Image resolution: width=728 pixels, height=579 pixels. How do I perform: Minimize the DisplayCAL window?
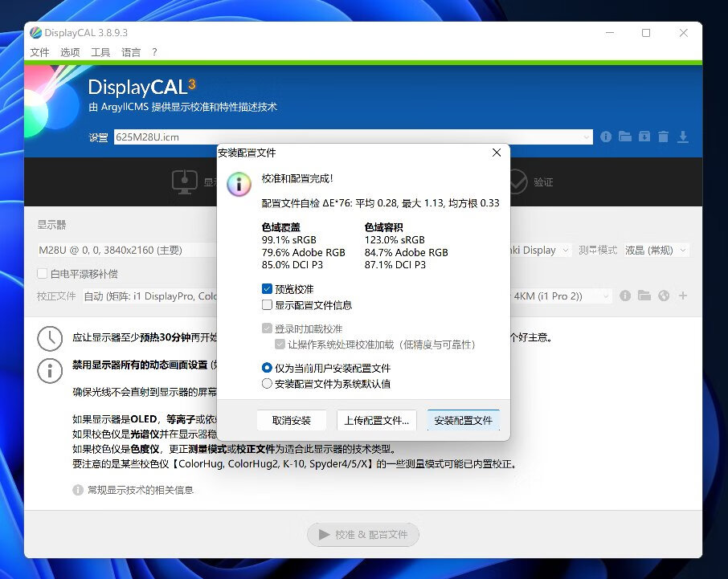tap(610, 32)
